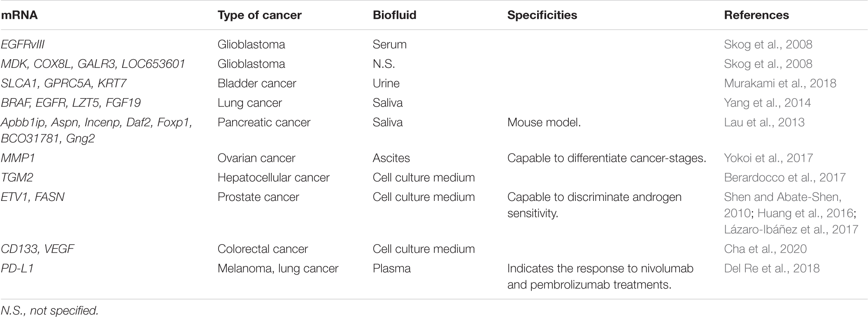The height and width of the screenshot is (317, 868).
Task: Open the Lázaro-Ibáñez et al., 2017 reference
Action: click(791, 229)
